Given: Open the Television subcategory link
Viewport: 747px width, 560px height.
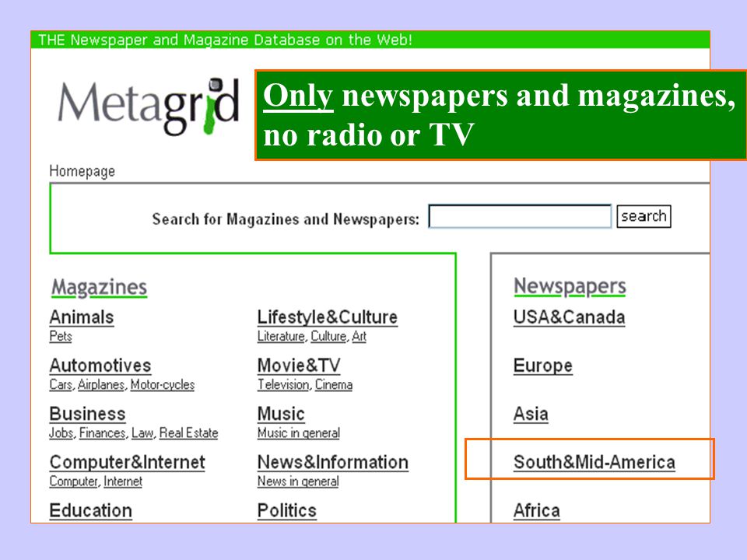Looking at the screenshot, I should (x=283, y=385).
